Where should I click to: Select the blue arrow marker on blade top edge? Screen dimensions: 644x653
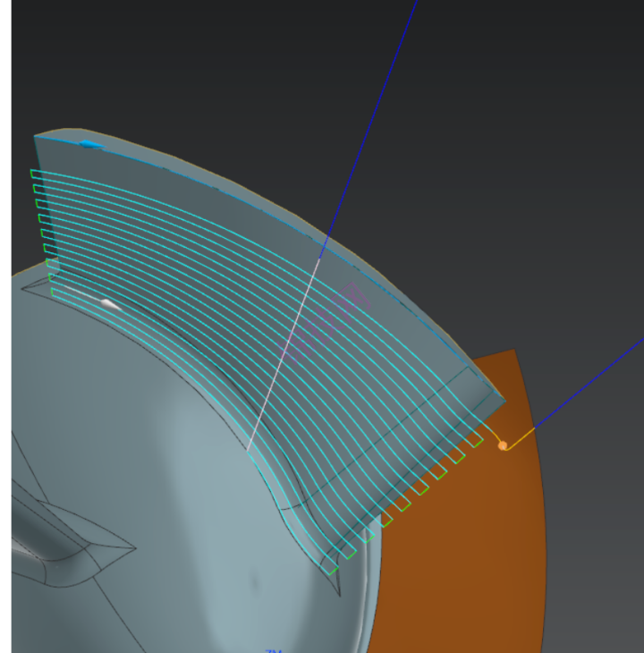pos(89,143)
